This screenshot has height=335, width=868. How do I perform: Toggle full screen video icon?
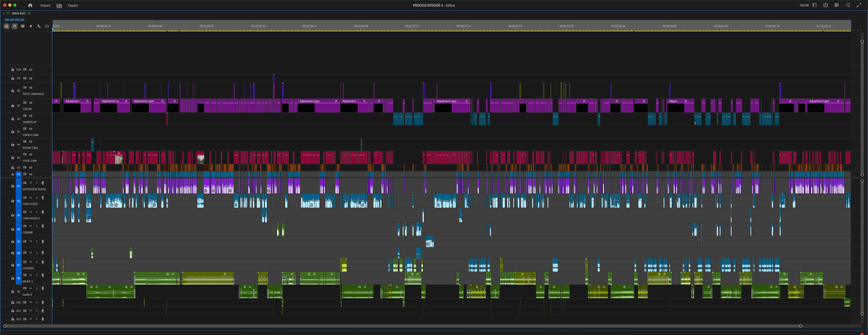click(859, 5)
